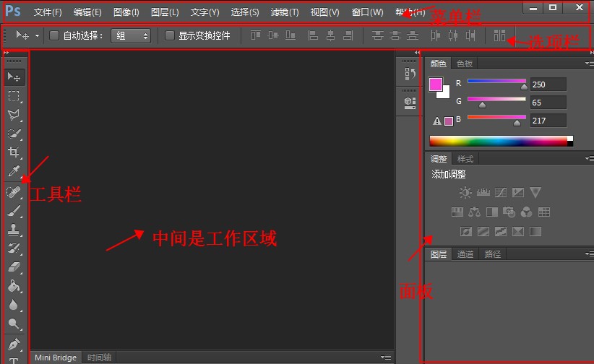This screenshot has width=594, height=364.
Task: Click the B value field showing 217
Action: [x=548, y=121]
